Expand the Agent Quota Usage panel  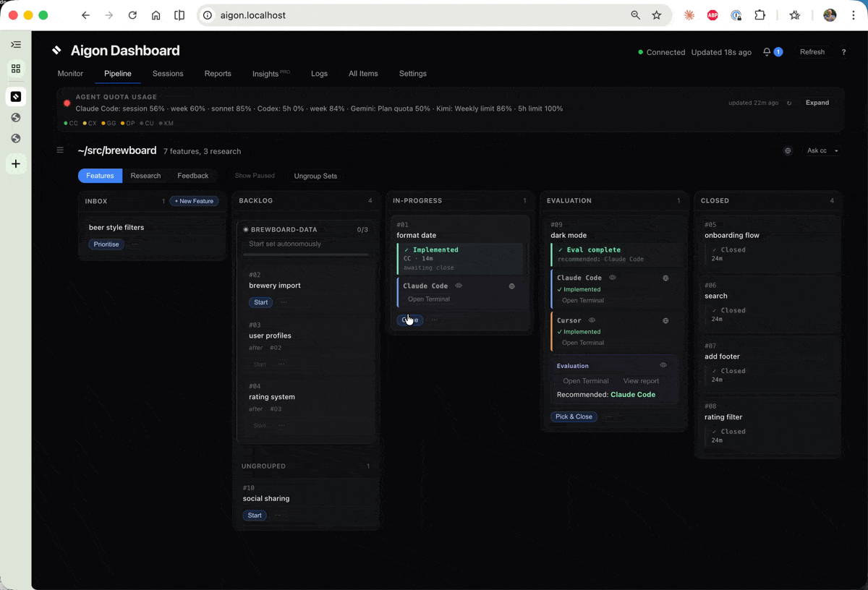pos(817,103)
